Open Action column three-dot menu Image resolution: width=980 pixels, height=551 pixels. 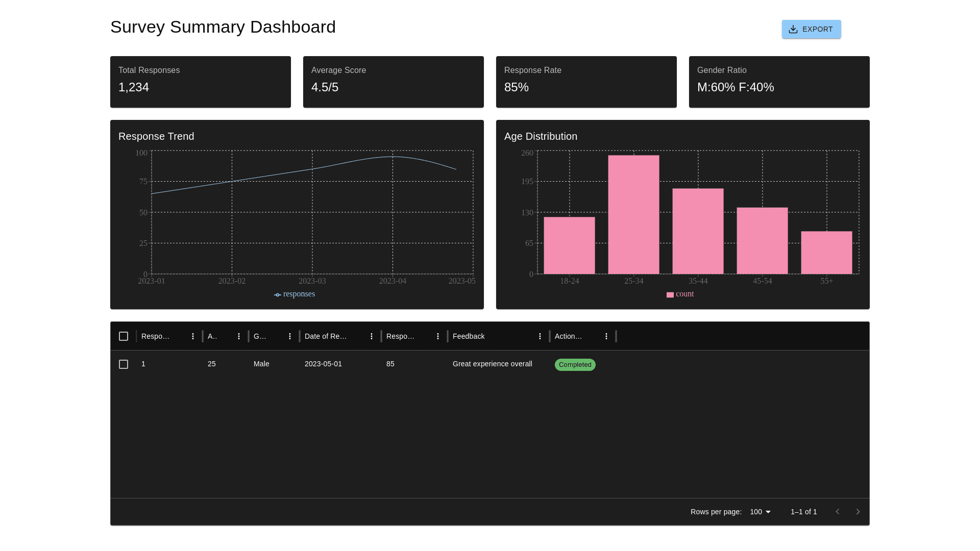pos(606,336)
